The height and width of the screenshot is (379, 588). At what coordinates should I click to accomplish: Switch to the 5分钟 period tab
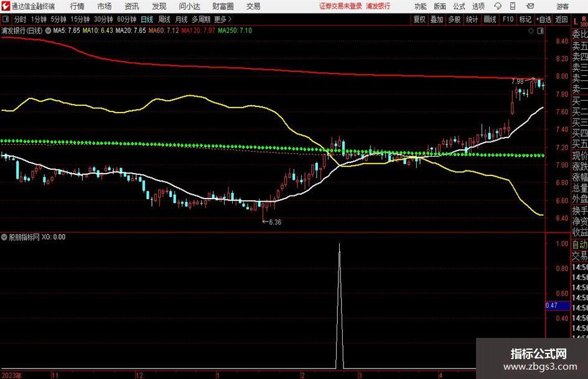point(58,19)
